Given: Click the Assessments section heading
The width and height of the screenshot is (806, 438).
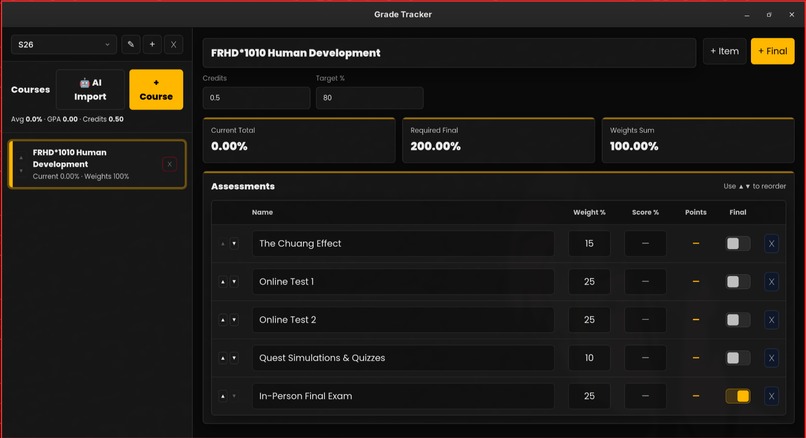Looking at the screenshot, I should (x=243, y=186).
